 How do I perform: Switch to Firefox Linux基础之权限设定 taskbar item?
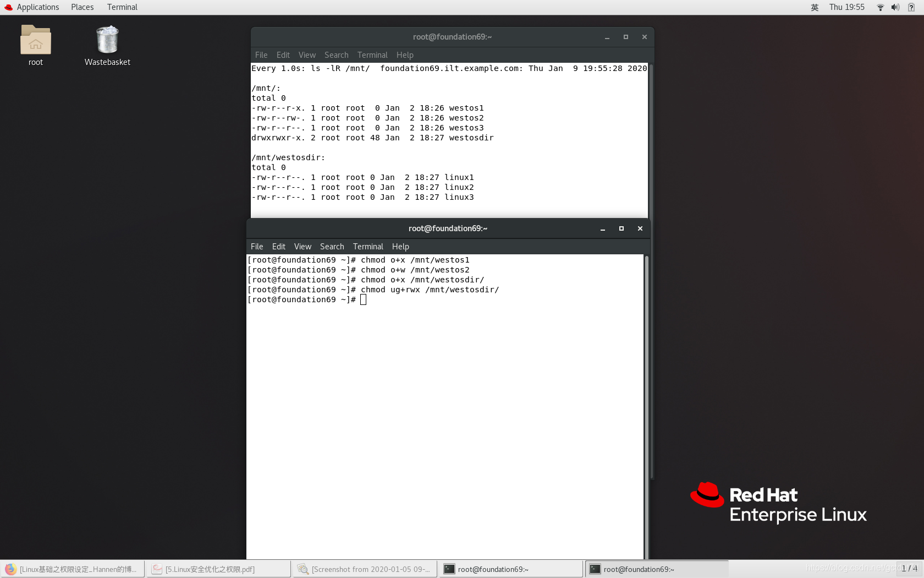tap(73, 569)
